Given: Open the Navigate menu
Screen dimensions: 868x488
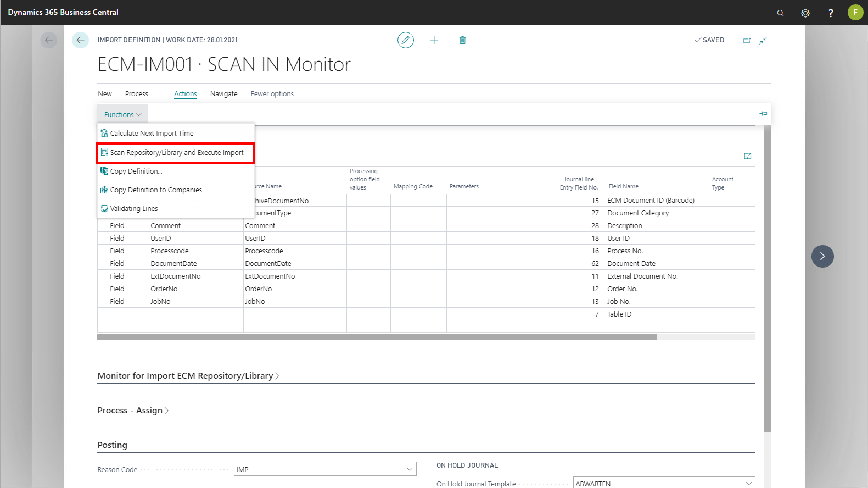Looking at the screenshot, I should pos(223,94).
